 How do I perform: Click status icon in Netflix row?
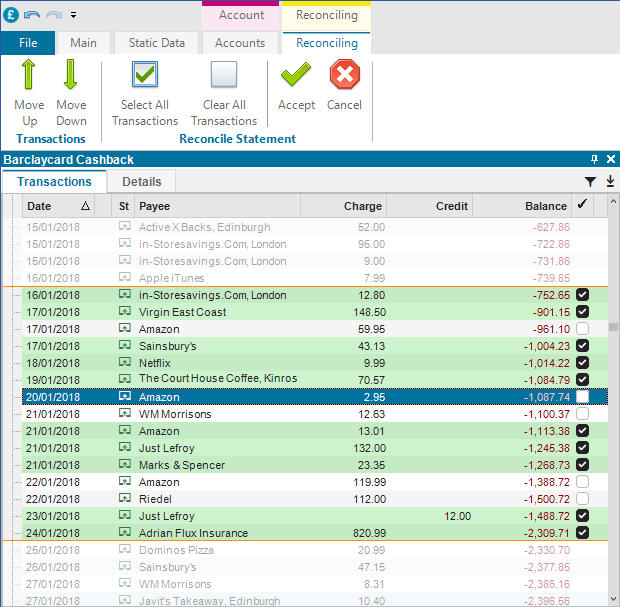(x=125, y=362)
